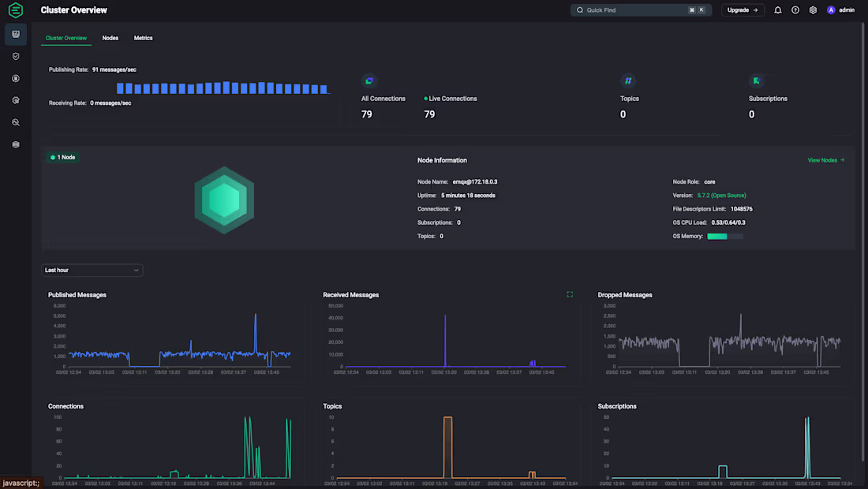This screenshot has width=868, height=489.
Task: Switch to the Nodes tab
Action: (x=110, y=38)
